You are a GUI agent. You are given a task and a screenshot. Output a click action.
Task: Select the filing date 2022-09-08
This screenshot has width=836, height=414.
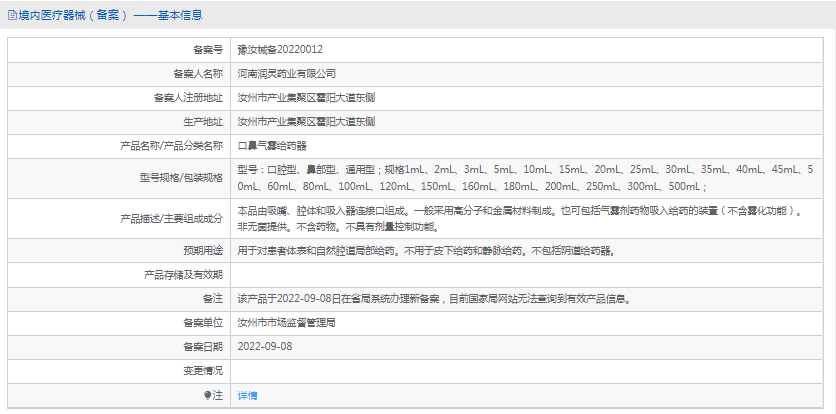tap(265, 347)
